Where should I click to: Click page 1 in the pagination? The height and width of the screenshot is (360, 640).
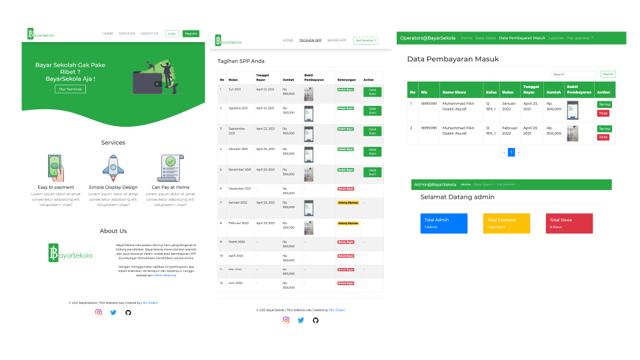[x=511, y=152]
